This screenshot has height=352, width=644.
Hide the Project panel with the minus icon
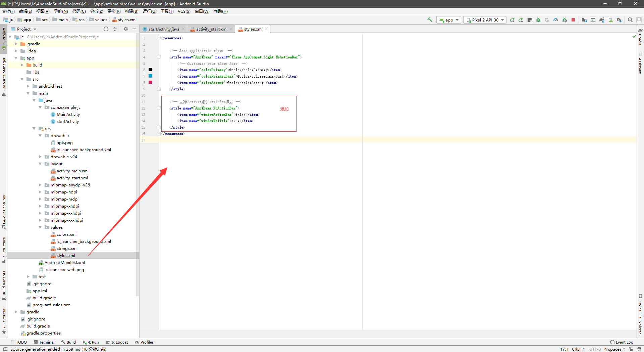click(135, 29)
